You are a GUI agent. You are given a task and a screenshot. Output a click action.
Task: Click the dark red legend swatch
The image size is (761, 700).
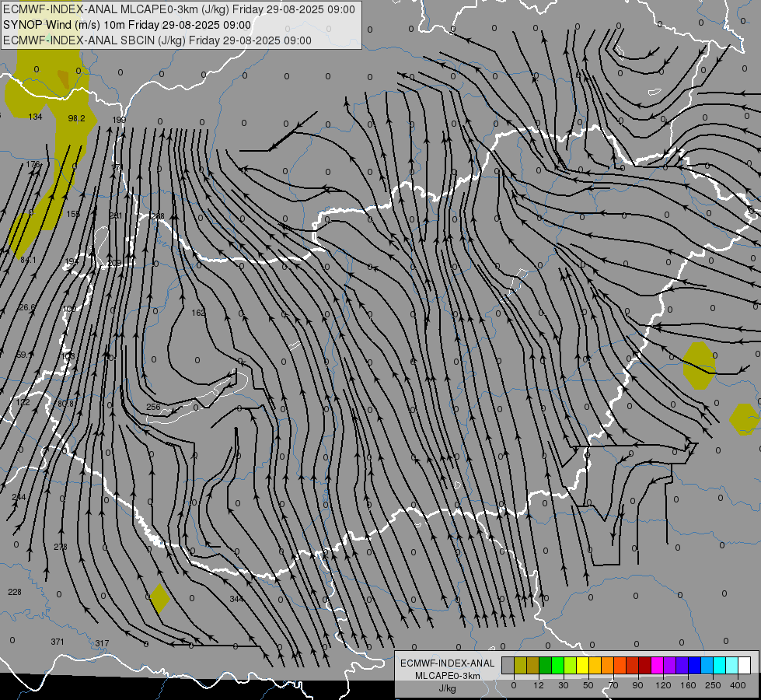click(x=645, y=666)
